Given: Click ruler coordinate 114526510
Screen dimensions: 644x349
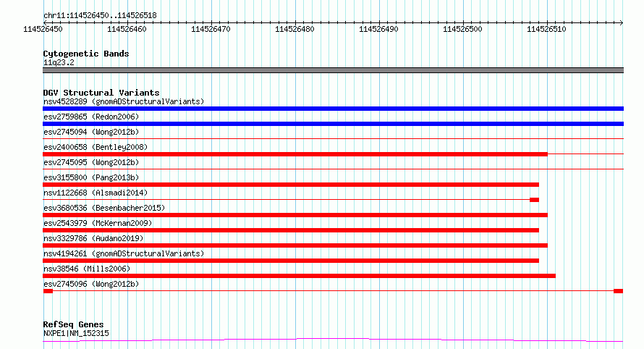Looking at the screenshot, I should [x=546, y=29].
